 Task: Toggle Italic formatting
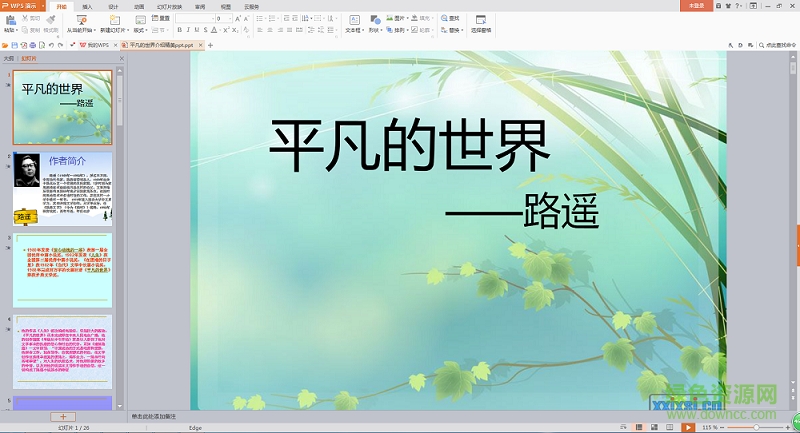tap(188, 30)
